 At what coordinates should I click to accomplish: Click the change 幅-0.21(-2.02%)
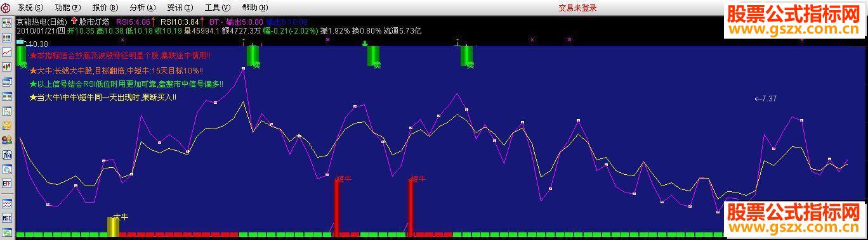291,30
